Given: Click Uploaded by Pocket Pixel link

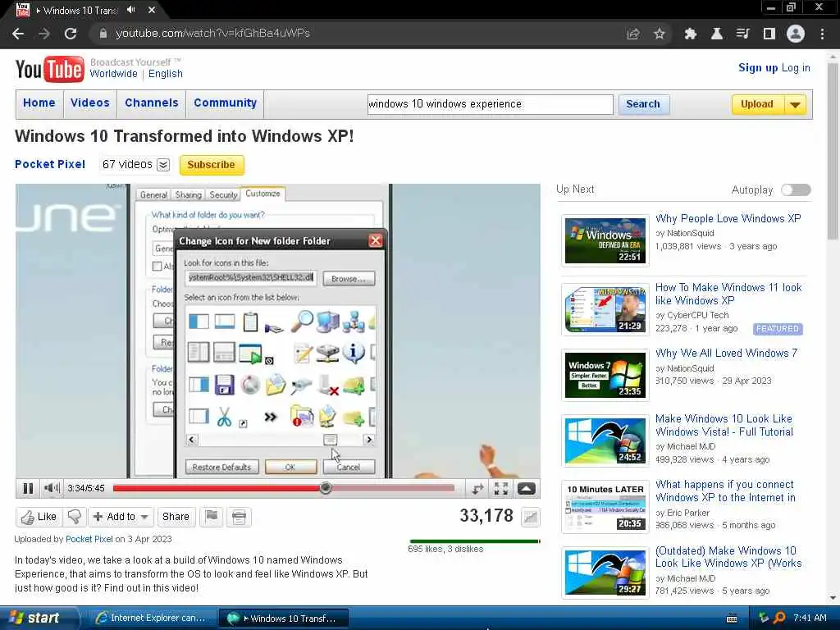Looking at the screenshot, I should tap(89, 540).
